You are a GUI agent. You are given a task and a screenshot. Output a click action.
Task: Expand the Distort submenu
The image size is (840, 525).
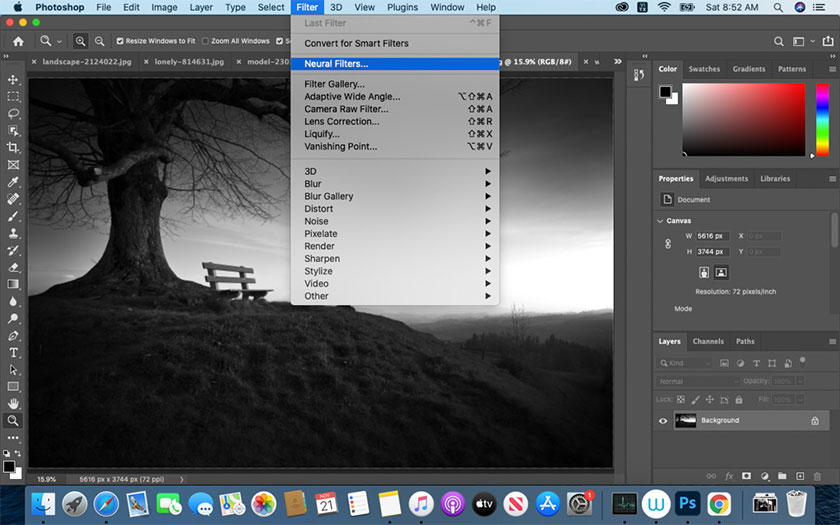click(396, 209)
